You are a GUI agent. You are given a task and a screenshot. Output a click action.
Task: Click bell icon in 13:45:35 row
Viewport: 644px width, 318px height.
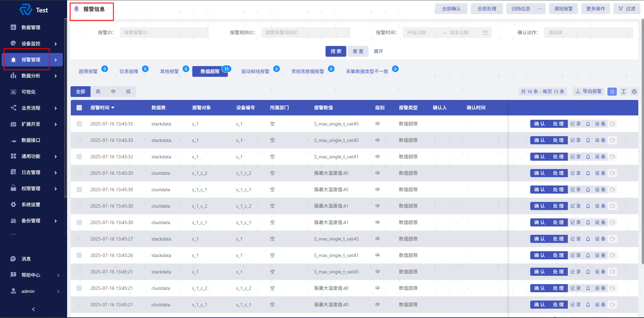[588, 124]
